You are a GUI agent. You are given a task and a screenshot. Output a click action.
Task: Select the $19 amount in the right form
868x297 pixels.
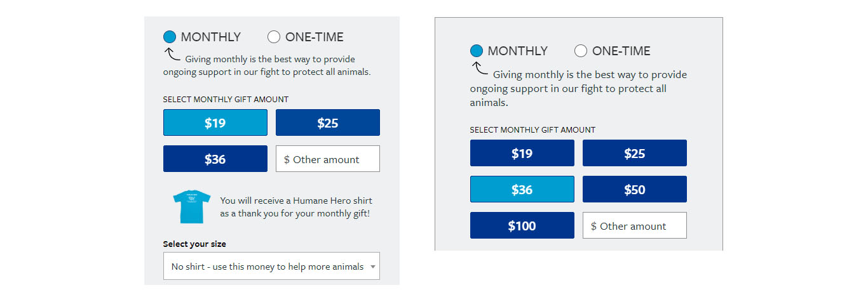tap(522, 153)
